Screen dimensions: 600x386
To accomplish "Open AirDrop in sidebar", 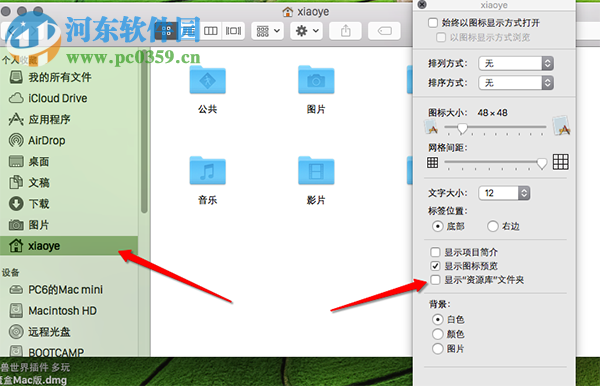I will (x=69, y=140).
